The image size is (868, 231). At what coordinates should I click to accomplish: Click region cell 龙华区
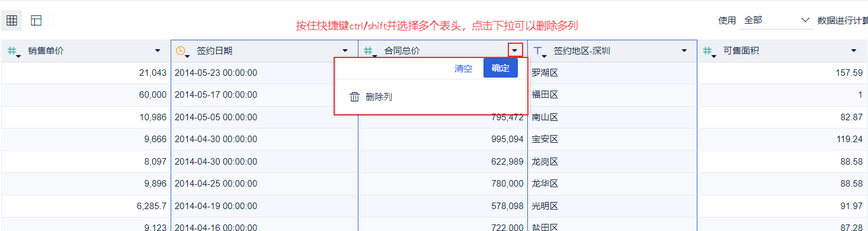[x=612, y=184]
